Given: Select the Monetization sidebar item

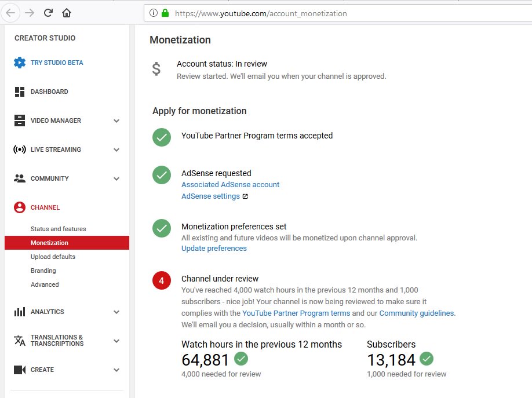Looking at the screenshot, I should (x=67, y=243).
